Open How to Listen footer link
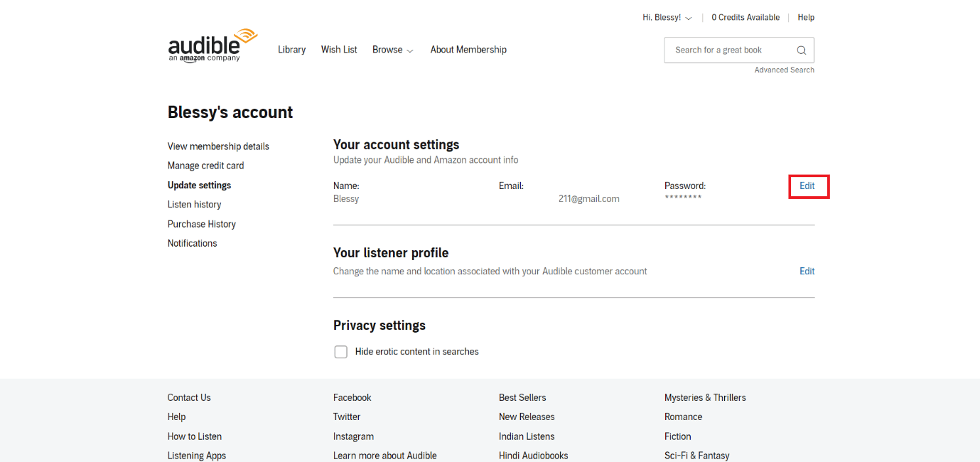980x462 pixels. tap(195, 436)
